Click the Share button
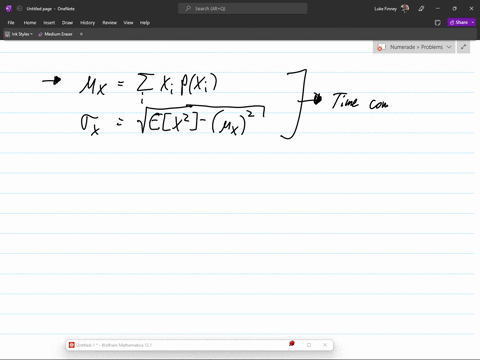 click(459, 22)
